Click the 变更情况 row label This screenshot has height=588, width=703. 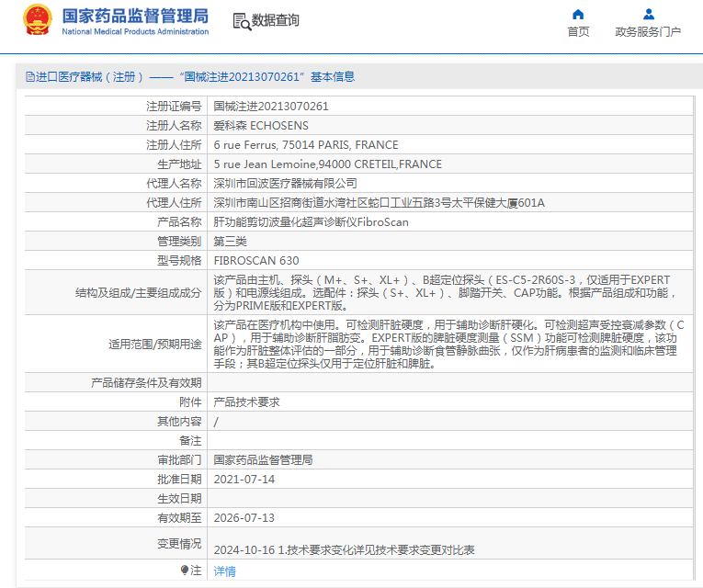179,543
